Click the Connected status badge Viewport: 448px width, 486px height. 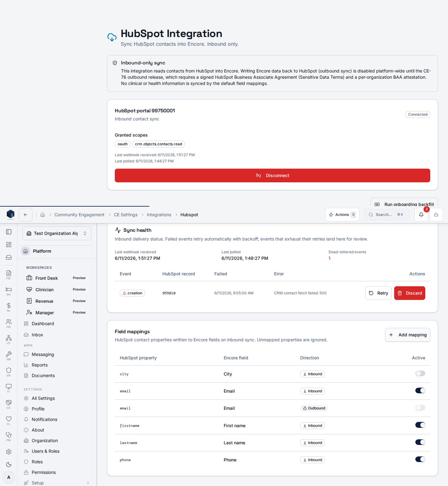418,114
